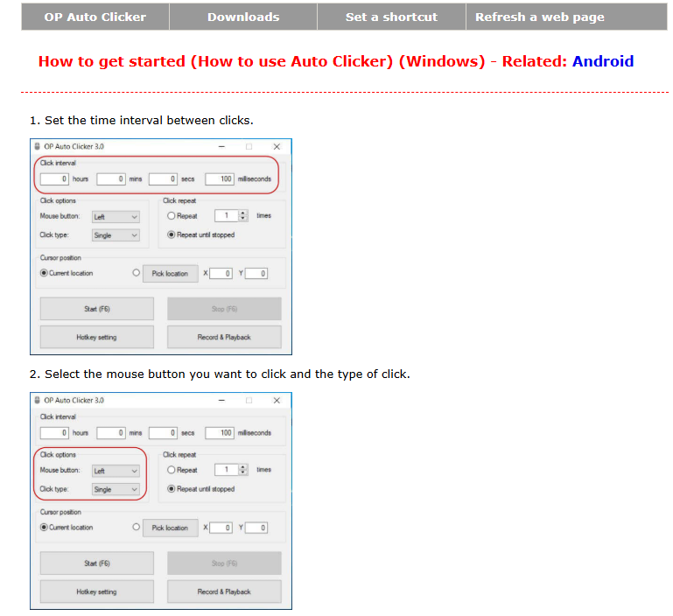Screen dimensions: 673x616
Task: Click the X coordinate field in step 1 screenshot
Action: [x=221, y=274]
